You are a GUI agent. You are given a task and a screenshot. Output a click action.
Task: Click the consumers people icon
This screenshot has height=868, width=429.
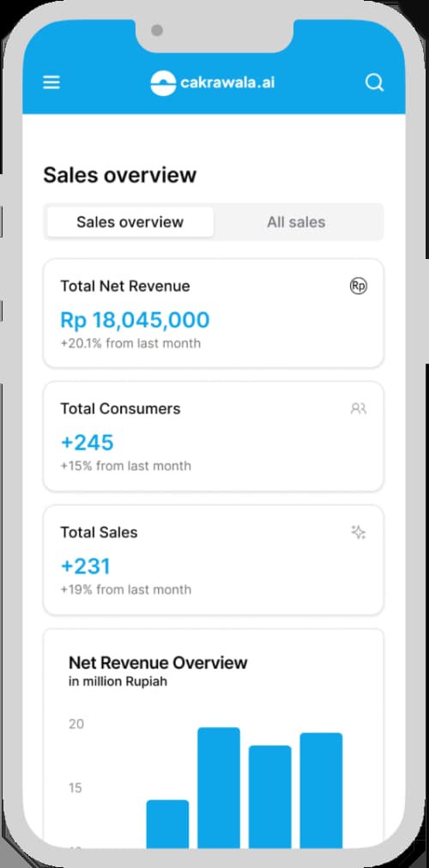click(359, 408)
